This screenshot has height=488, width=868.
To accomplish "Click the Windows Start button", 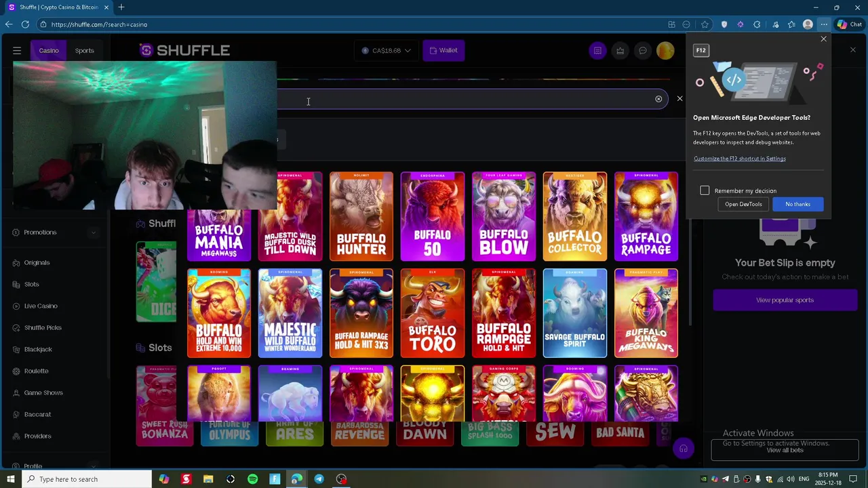I will click(x=10, y=479).
